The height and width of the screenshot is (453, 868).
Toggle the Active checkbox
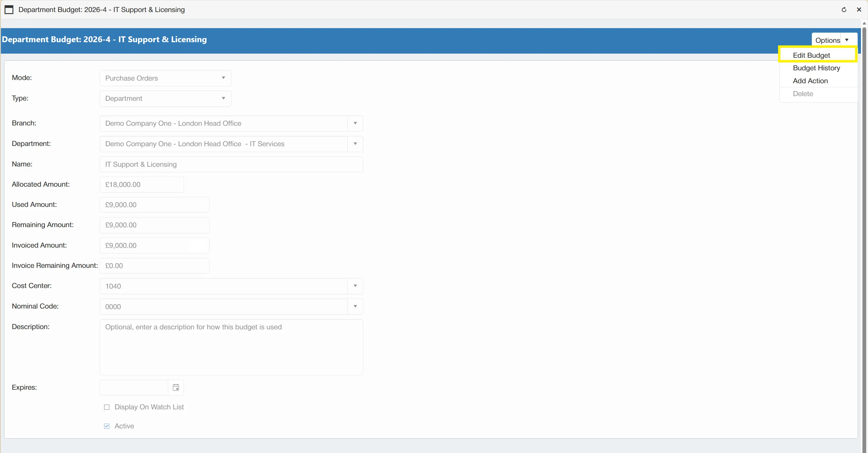pos(107,426)
